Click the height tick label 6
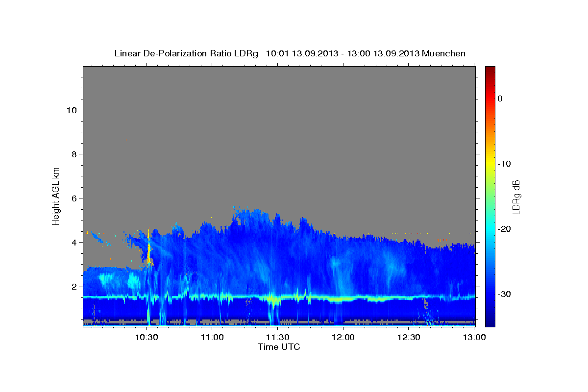The image size is (588, 392). click(x=73, y=198)
